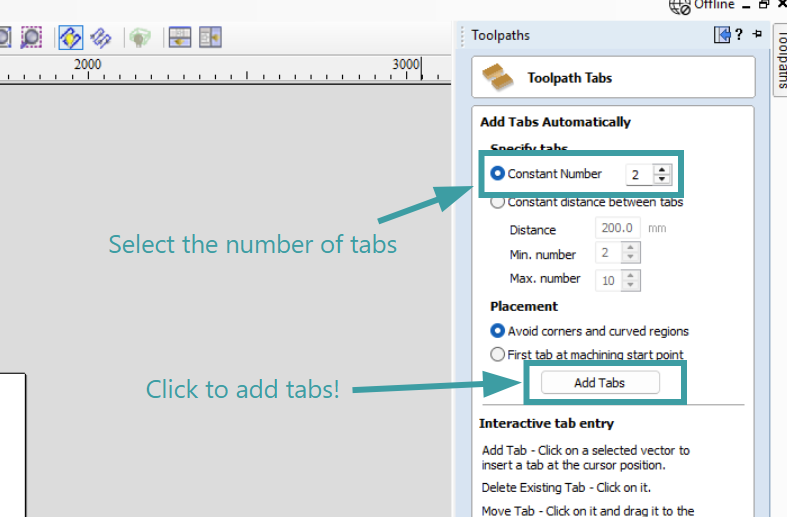Open the vertical Toolpaths side tab
The width and height of the screenshot is (787, 517).
click(x=781, y=60)
